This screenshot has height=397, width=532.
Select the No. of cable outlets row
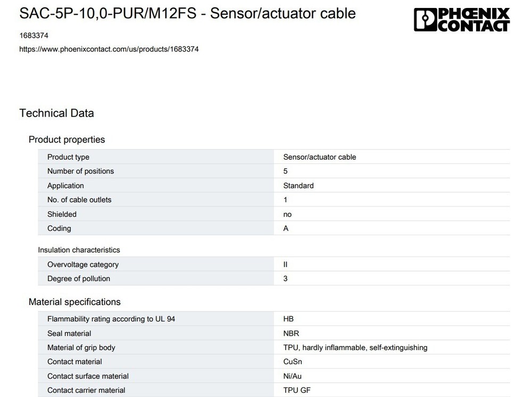coord(274,200)
